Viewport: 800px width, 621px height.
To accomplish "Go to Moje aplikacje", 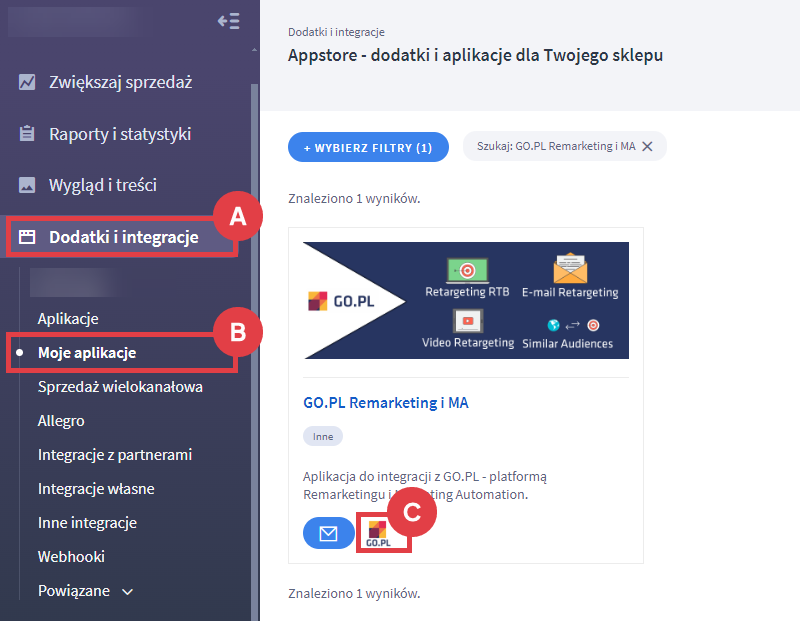I will tap(87, 353).
